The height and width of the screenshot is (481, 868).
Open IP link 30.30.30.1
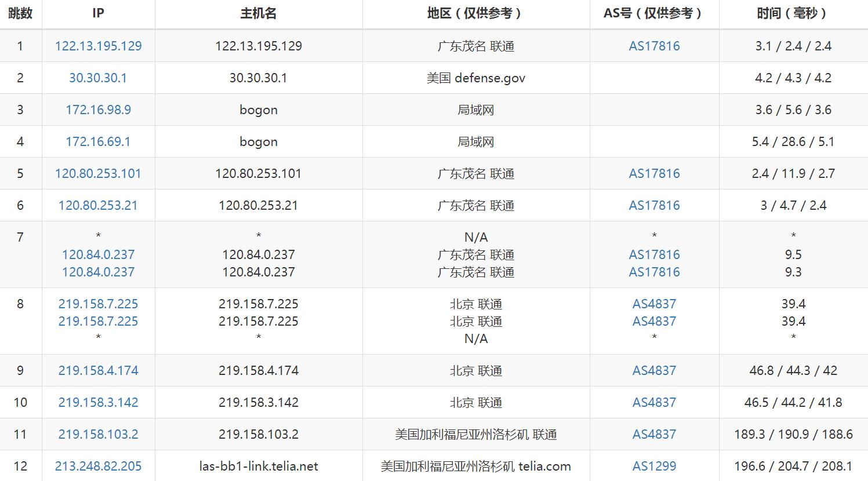[98, 78]
